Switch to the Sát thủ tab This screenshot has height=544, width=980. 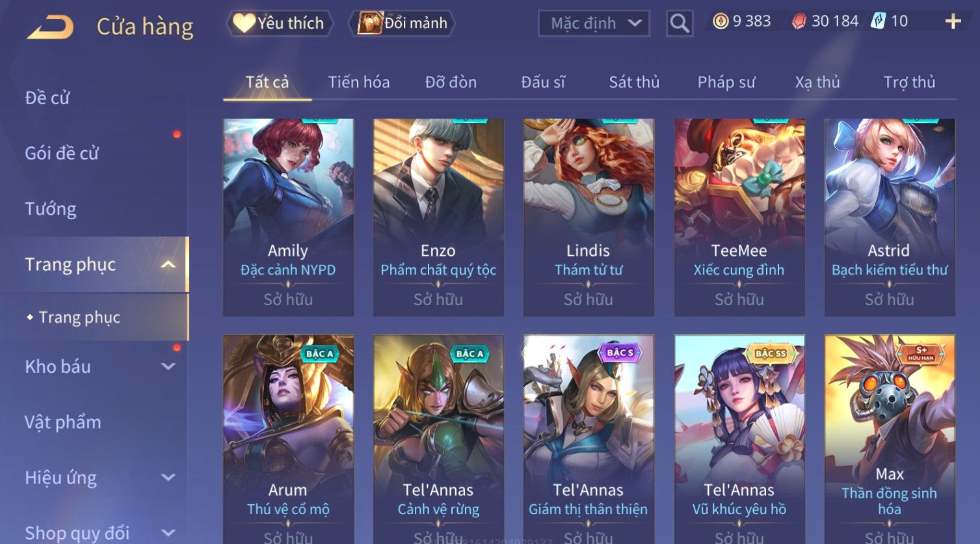634,82
